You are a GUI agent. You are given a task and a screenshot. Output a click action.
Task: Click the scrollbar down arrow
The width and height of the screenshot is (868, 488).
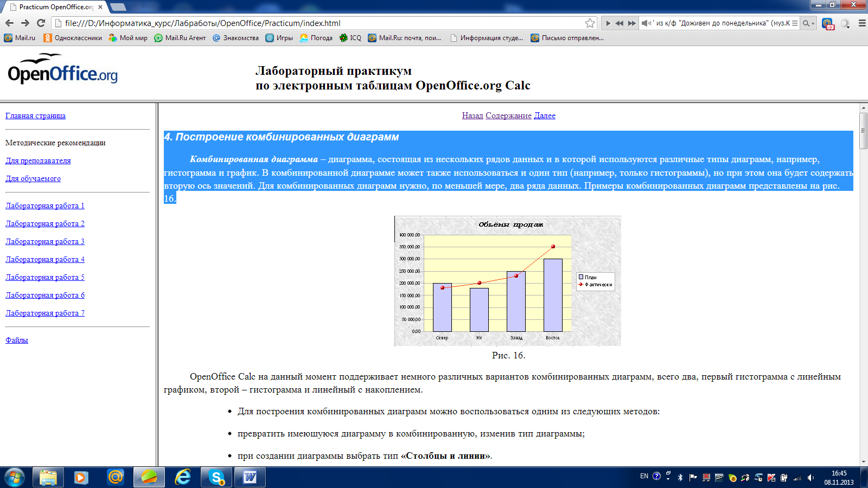click(x=864, y=462)
